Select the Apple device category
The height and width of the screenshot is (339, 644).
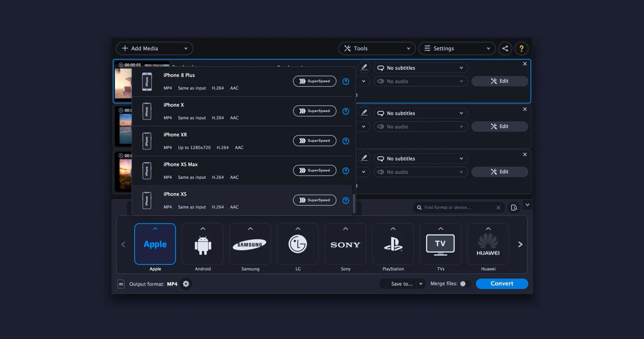coord(155,244)
